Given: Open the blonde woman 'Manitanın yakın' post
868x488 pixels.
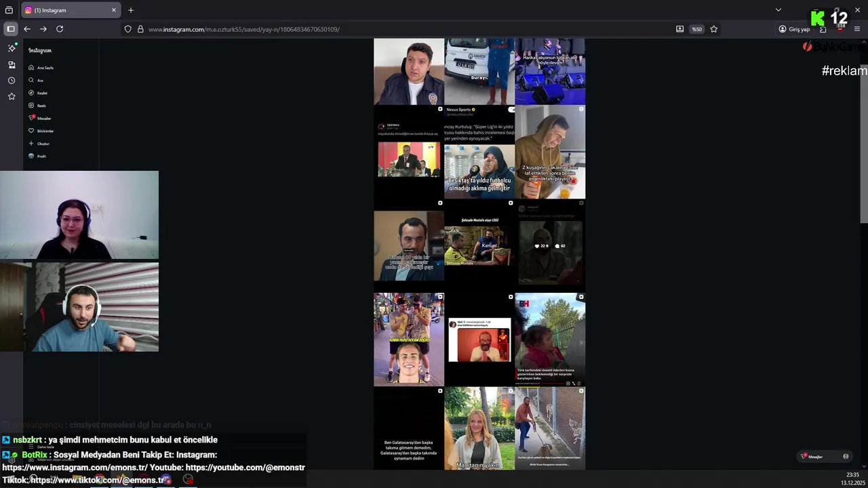Looking at the screenshot, I should coord(479,428).
